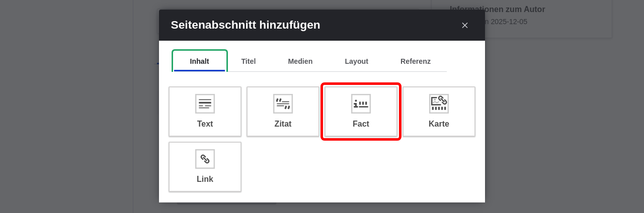Switch to the Inhalt tab

click(200, 61)
